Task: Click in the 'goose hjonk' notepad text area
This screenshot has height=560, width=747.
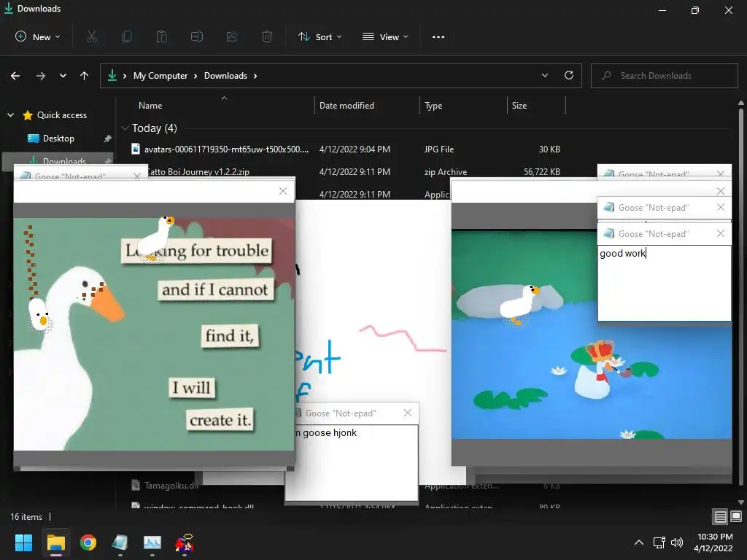Action: click(352, 462)
